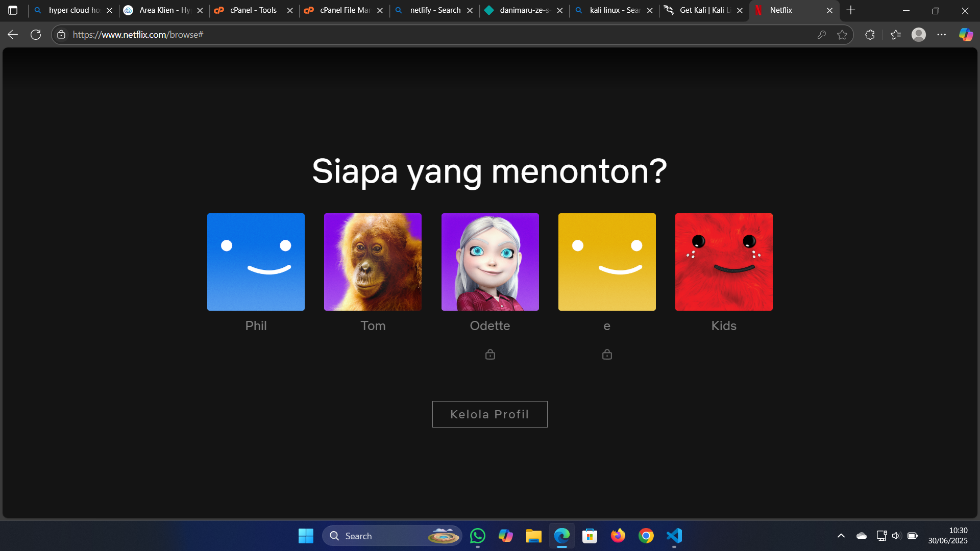The height and width of the screenshot is (551, 980).
Task: Click the battery indicator in system tray
Action: (913, 536)
